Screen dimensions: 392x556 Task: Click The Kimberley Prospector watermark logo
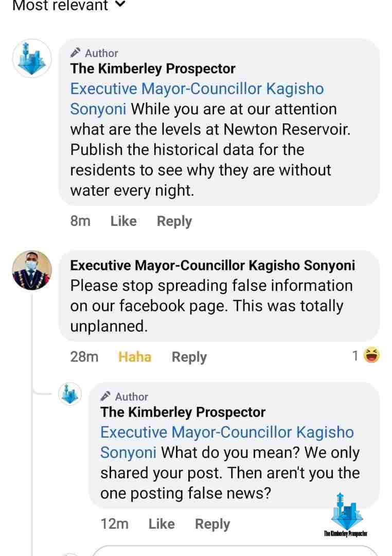pos(346,515)
